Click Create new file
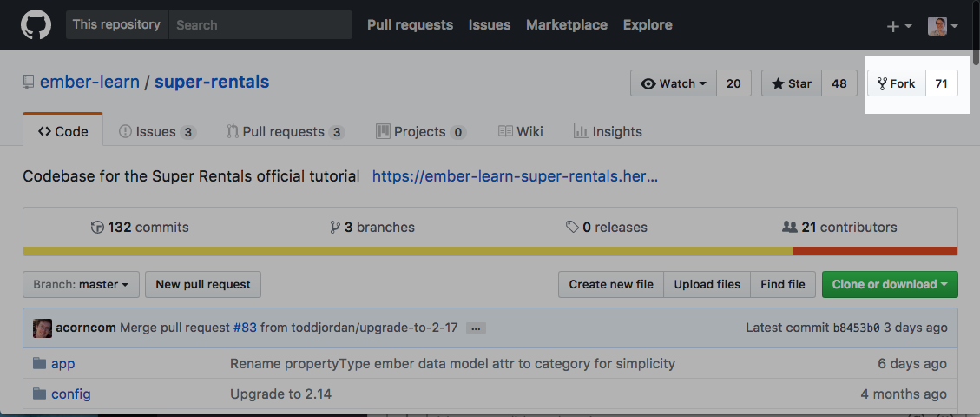The height and width of the screenshot is (417, 980). (x=611, y=284)
